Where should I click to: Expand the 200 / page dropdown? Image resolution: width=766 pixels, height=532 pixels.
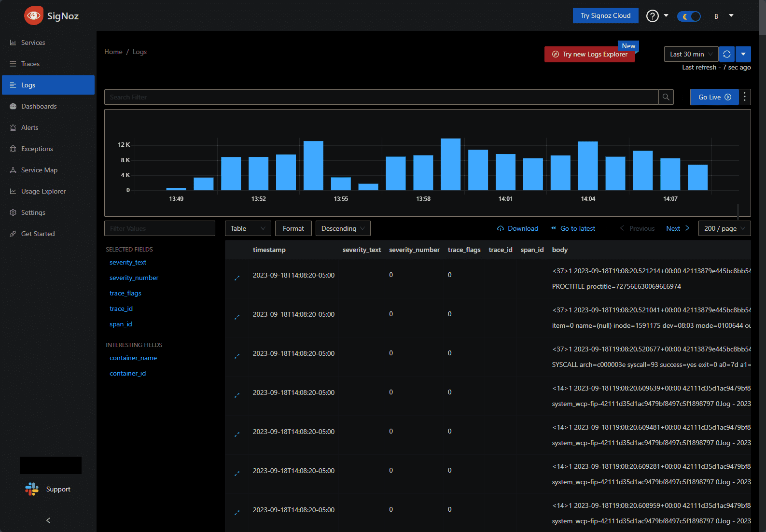(724, 228)
